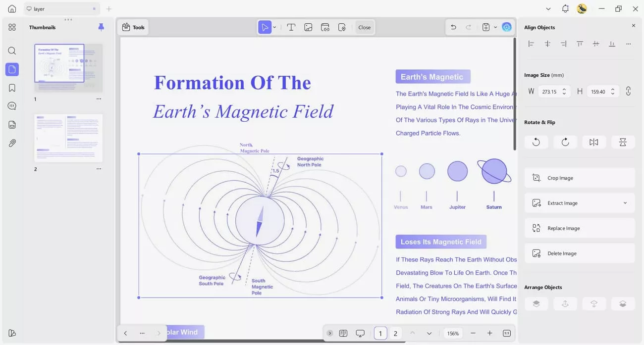Open page 1 thumbnail options menu

[99, 99]
